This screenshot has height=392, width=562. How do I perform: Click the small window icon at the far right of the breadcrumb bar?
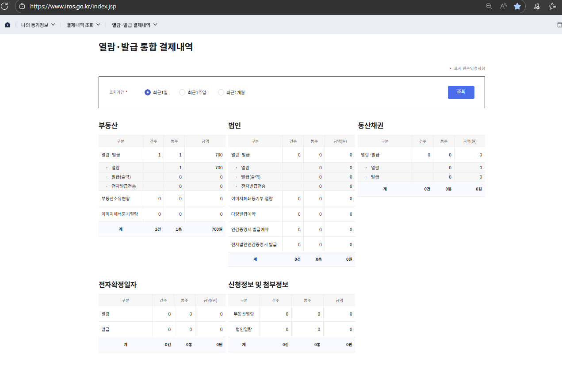559,25
